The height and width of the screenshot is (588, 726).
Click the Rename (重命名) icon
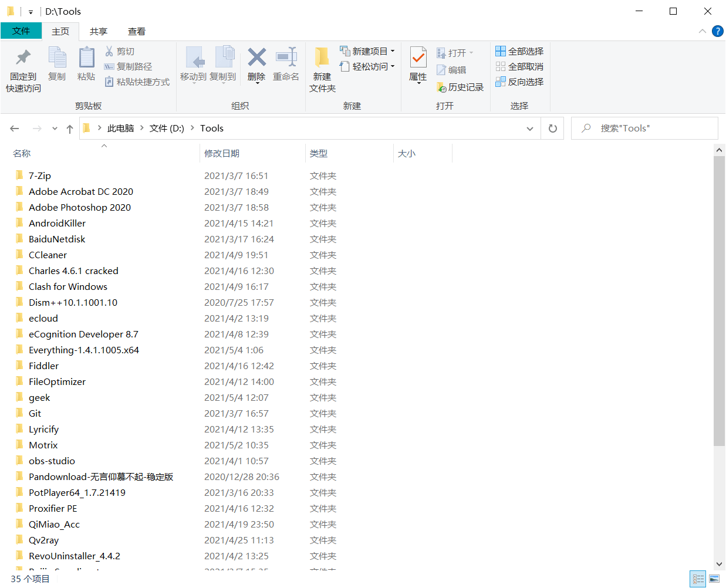click(286, 58)
